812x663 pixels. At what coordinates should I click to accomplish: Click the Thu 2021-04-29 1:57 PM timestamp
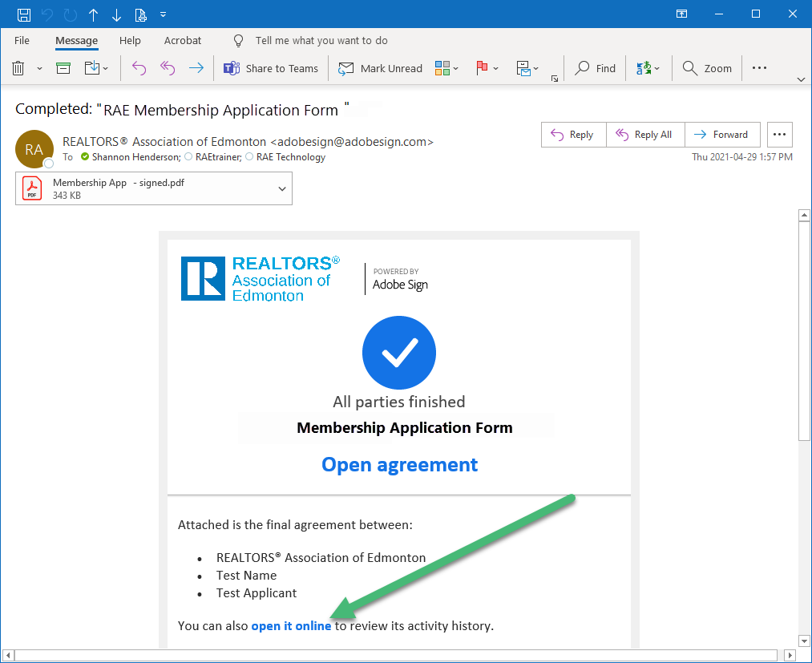742,157
